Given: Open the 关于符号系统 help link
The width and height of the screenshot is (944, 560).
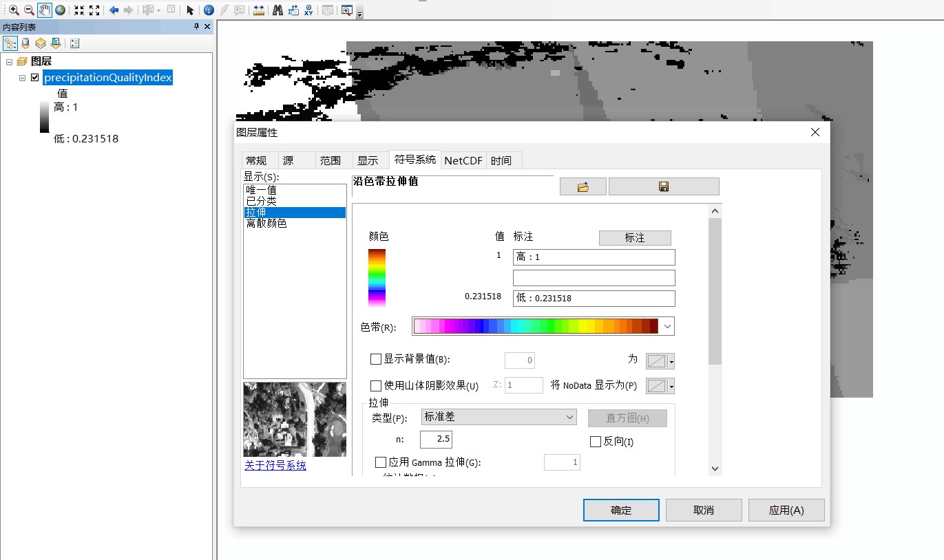Looking at the screenshot, I should (x=275, y=465).
